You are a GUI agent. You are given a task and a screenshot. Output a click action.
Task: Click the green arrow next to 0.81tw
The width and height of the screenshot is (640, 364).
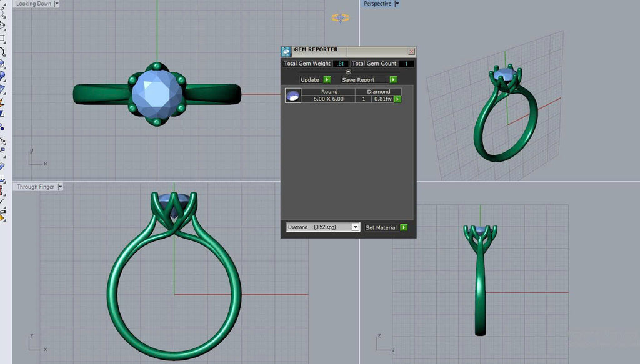tap(397, 99)
